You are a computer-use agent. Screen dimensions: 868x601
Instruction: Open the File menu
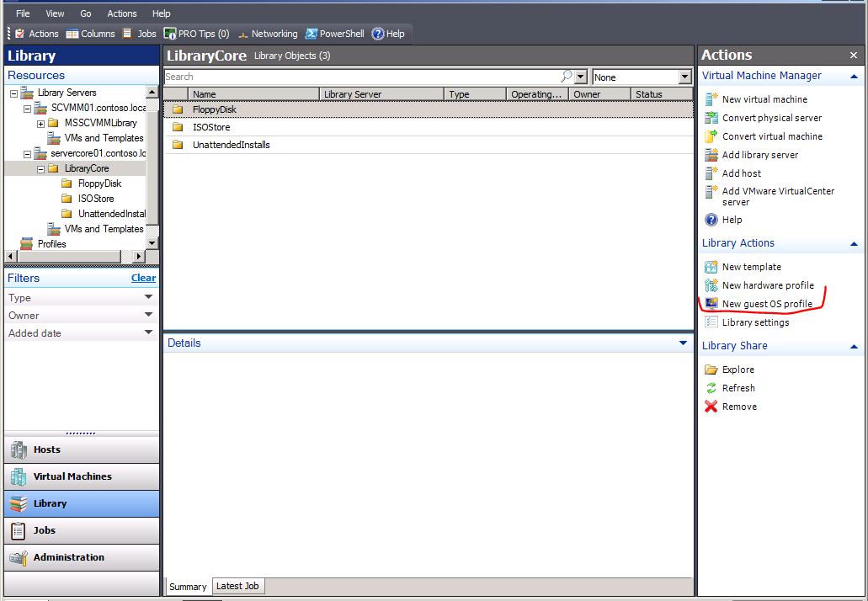(23, 13)
